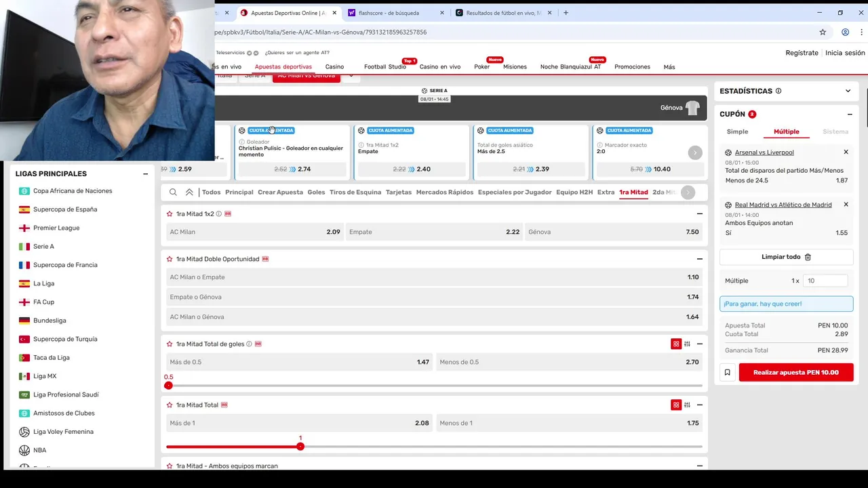The image size is (868, 488).
Task: Expand the Estadísticas panel
Action: point(848,91)
